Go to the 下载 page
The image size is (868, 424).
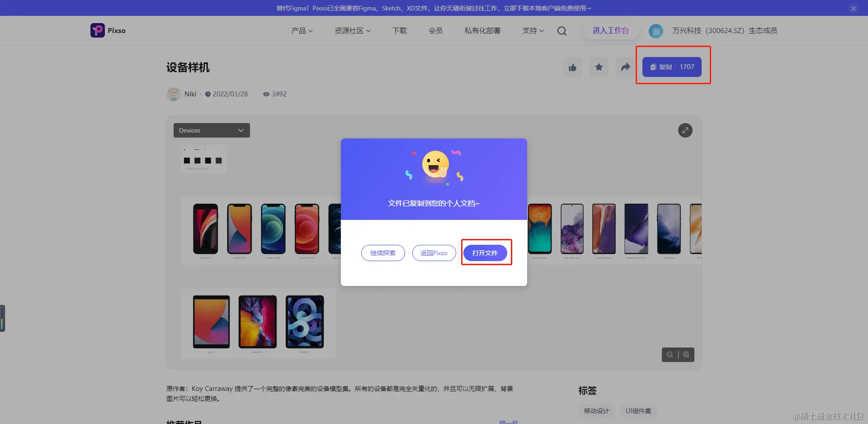(x=400, y=30)
